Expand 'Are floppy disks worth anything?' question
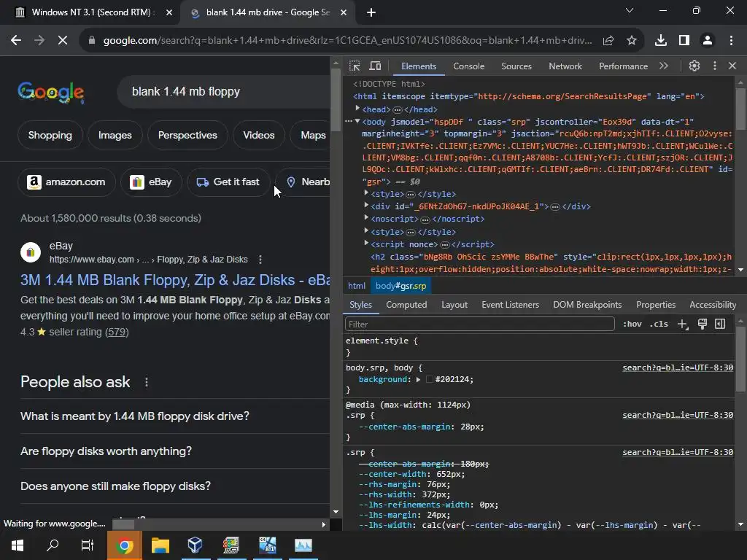Screen dimensions: 747x560 pos(175,451)
